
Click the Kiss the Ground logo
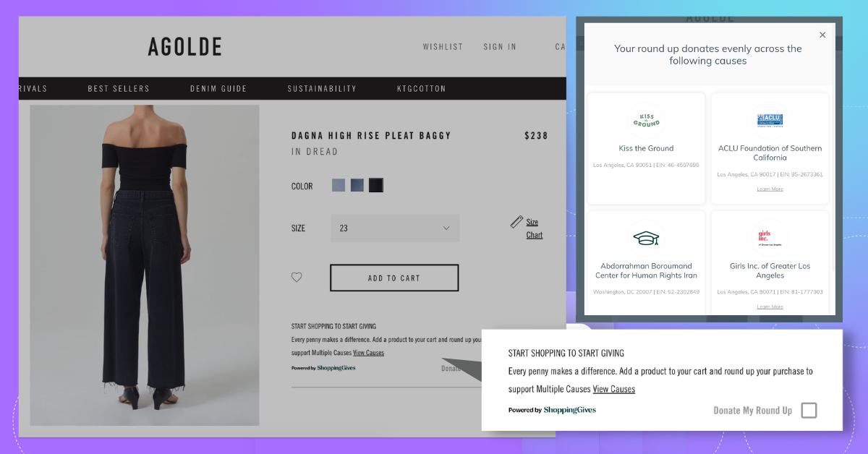(x=646, y=120)
